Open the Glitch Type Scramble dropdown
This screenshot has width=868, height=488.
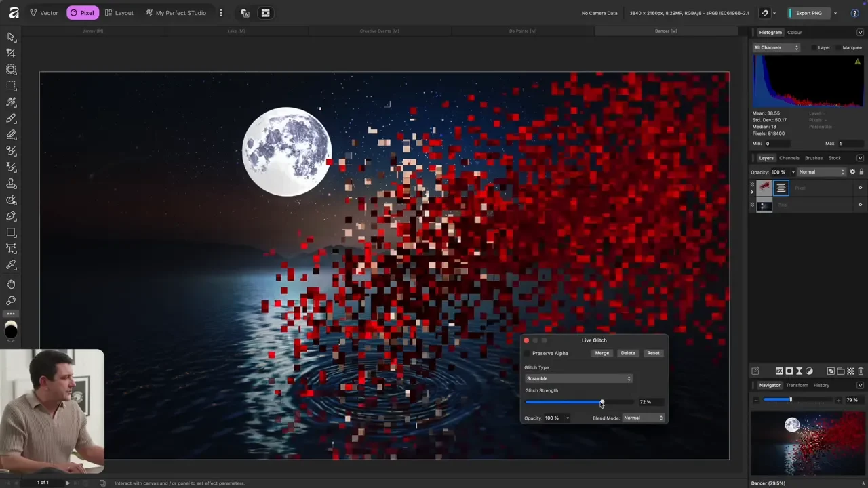click(x=578, y=379)
